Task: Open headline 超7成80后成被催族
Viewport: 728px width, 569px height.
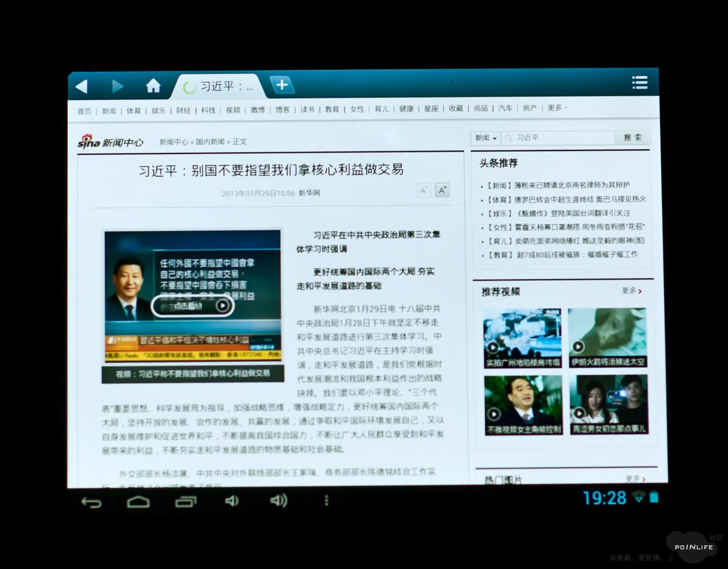Action: click(x=576, y=255)
